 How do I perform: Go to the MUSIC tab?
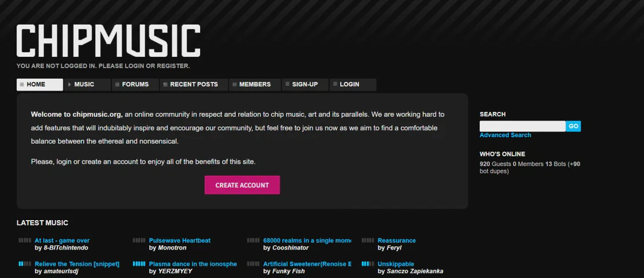[88, 85]
